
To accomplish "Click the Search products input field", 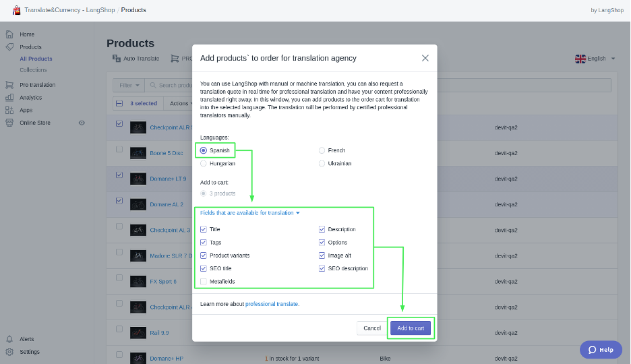I will (378, 85).
